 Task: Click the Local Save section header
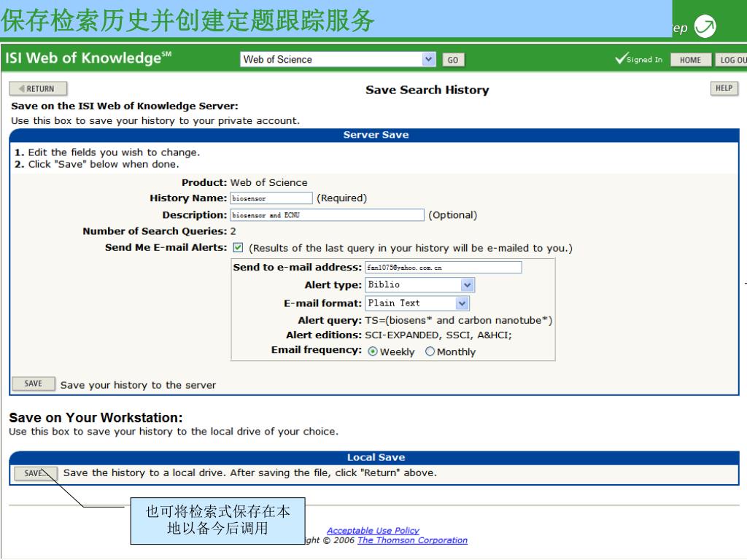(376, 457)
